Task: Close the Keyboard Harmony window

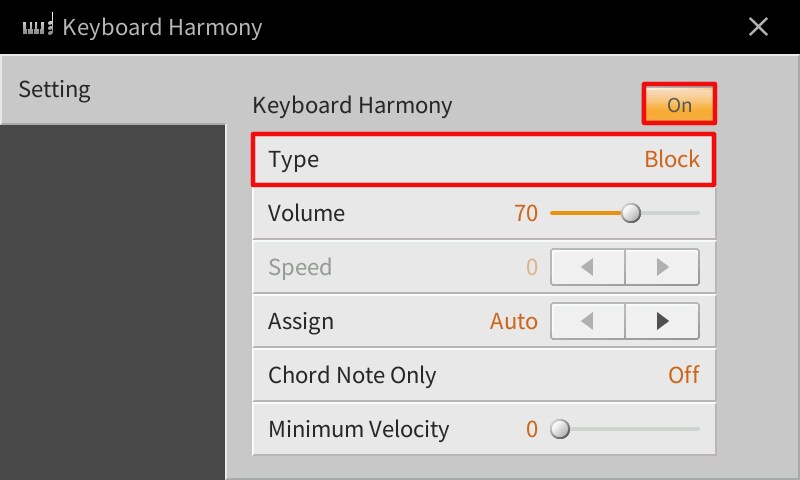Action: click(759, 27)
